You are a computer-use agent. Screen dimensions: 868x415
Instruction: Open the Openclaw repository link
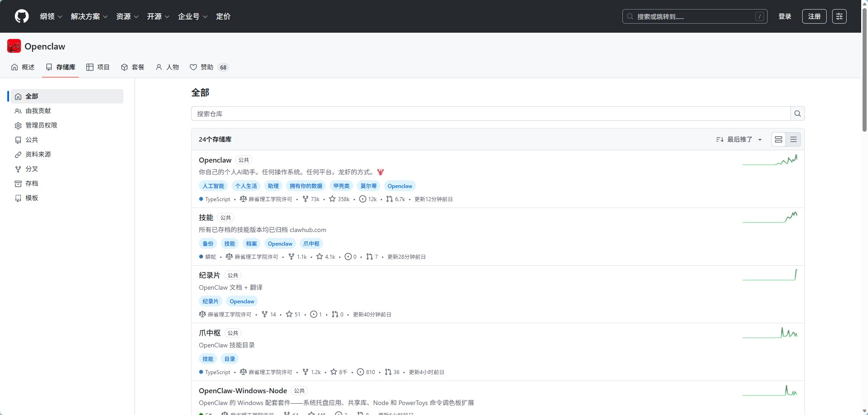click(x=215, y=160)
